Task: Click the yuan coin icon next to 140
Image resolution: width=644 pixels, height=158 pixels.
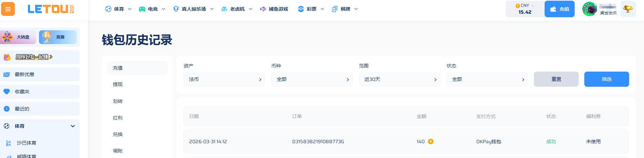Action: click(431, 141)
